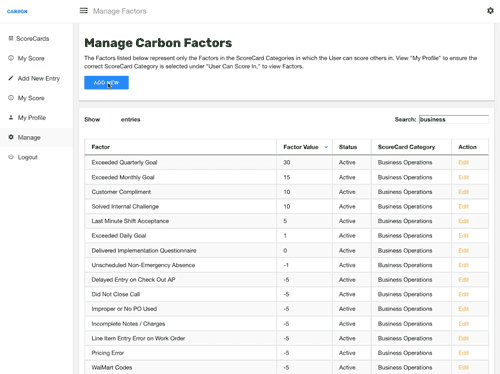Open the hamburger menu icon
This screenshot has width=500, height=374.
point(84,11)
